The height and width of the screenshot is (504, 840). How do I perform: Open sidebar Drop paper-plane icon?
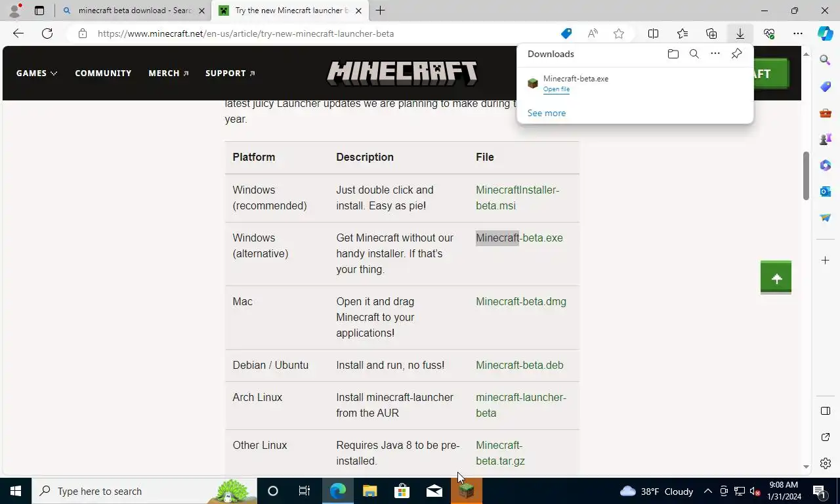tap(826, 218)
